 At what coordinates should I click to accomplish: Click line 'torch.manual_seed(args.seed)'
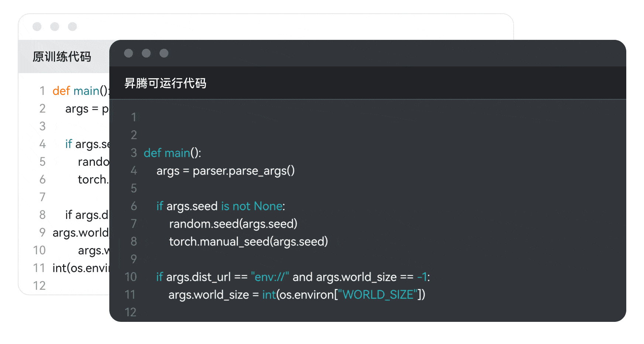(249, 241)
